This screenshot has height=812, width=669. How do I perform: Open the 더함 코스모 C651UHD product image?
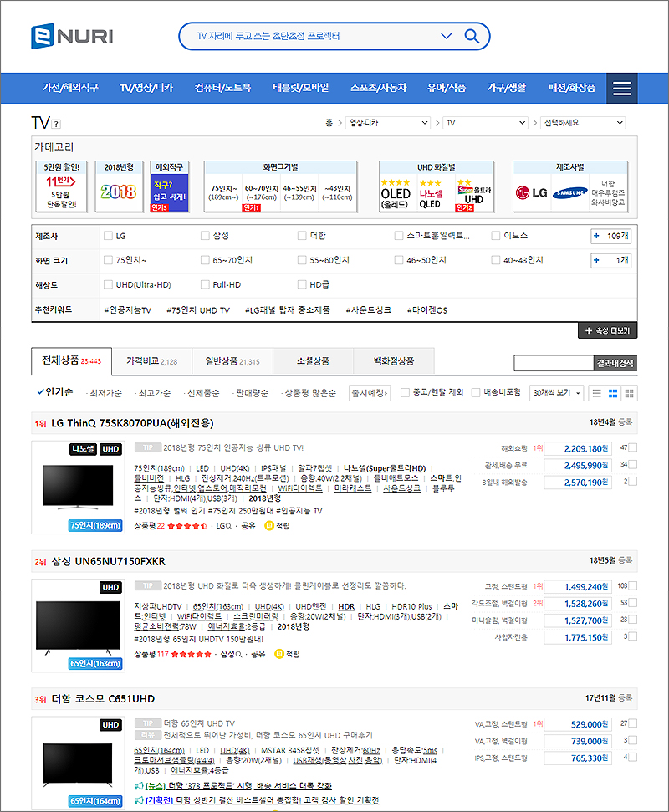[x=78, y=763]
